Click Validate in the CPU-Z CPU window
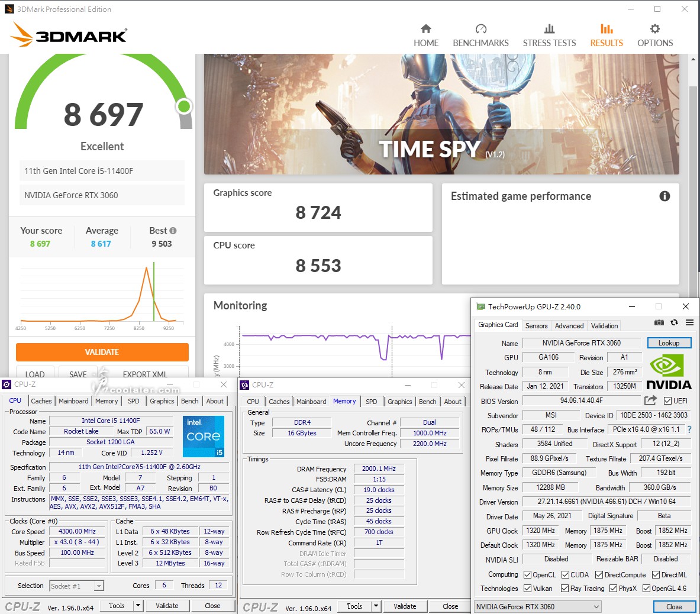Viewport: 700px width, 614px height. [167, 606]
